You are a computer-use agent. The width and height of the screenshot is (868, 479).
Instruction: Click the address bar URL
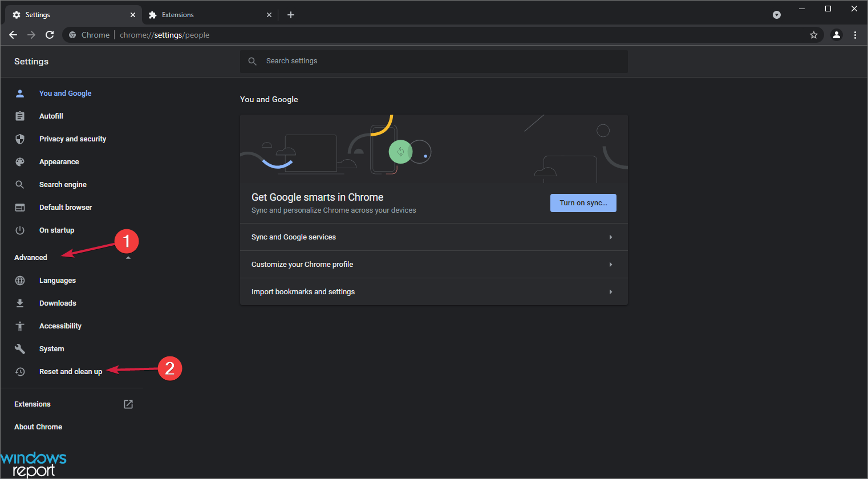(164, 35)
